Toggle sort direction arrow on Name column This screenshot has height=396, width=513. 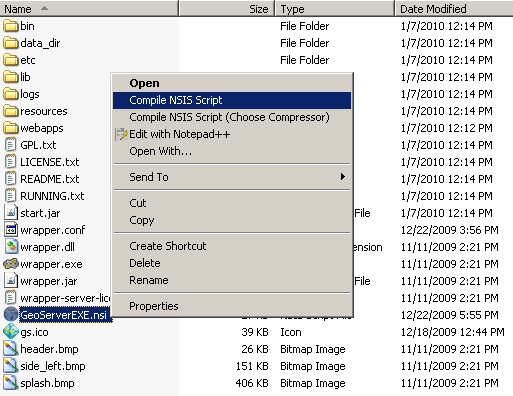44,8
